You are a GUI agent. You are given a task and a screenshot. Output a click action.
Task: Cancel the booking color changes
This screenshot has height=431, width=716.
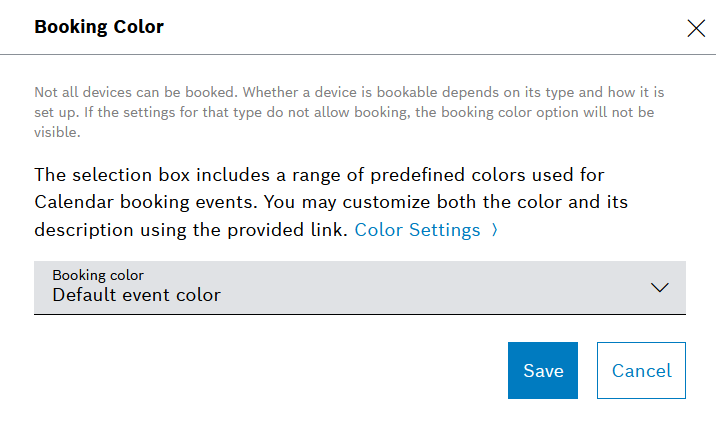(641, 371)
